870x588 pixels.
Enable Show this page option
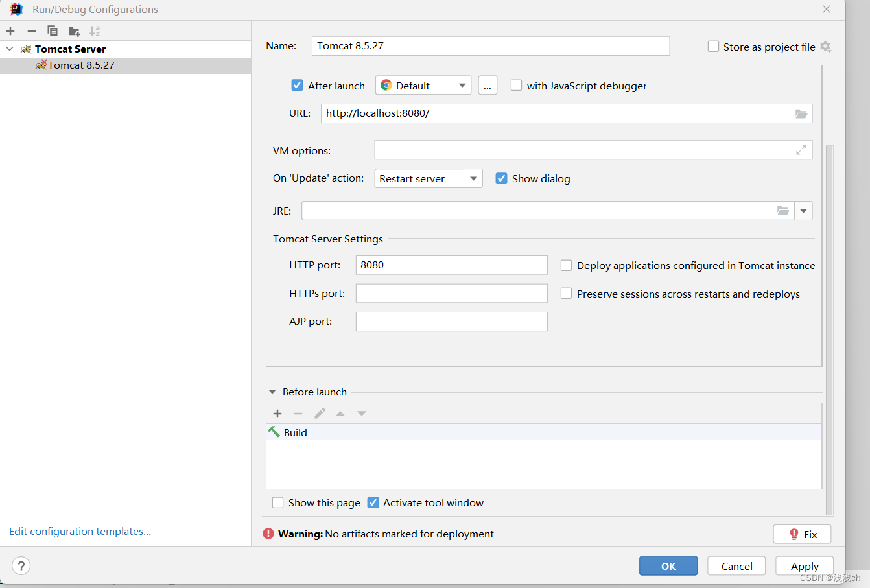277,502
